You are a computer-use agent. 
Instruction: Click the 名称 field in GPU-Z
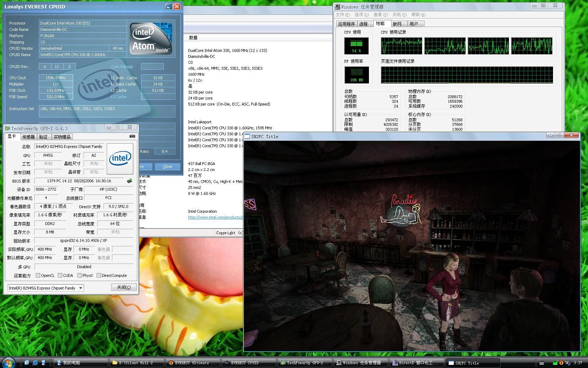coord(69,146)
